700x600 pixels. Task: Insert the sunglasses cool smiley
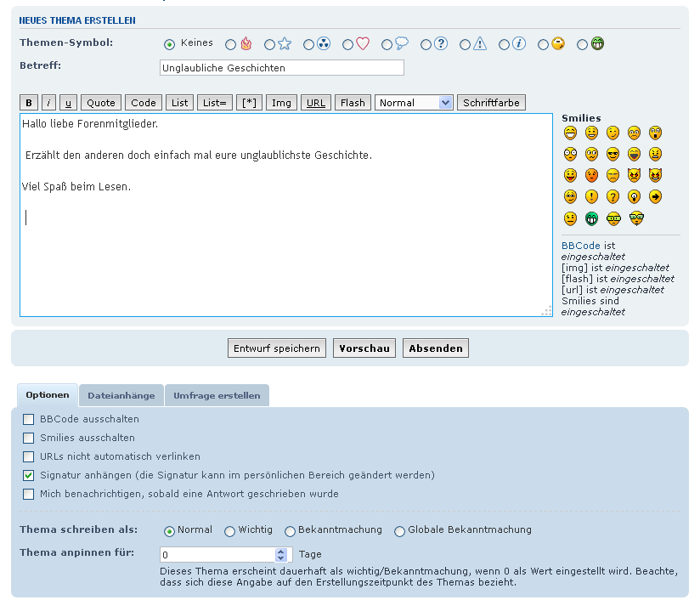612,155
